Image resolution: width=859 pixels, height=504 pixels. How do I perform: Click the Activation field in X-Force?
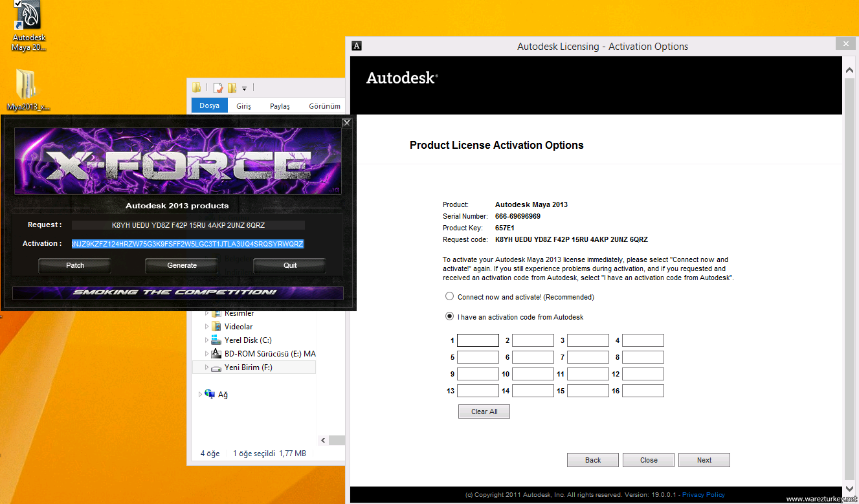point(188,244)
